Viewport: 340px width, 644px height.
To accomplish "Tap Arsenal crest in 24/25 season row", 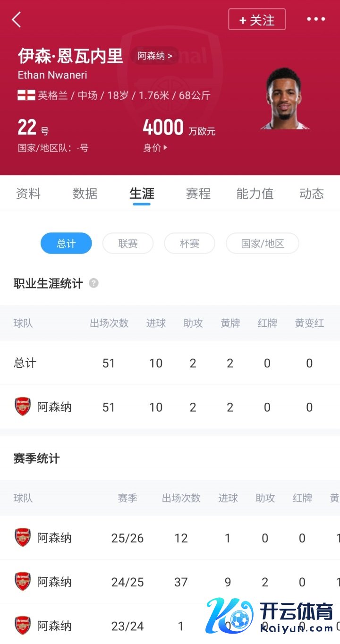I will pos(23,582).
